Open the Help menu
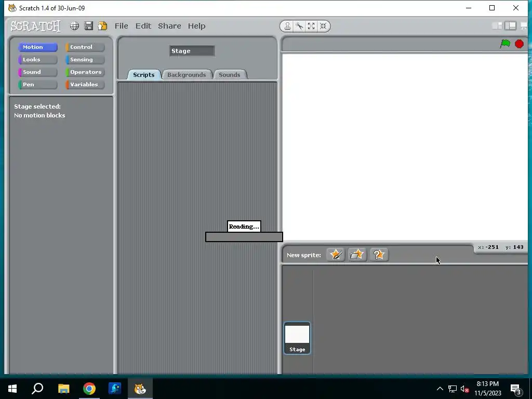Screen dimensions: 532x399 click(x=196, y=26)
